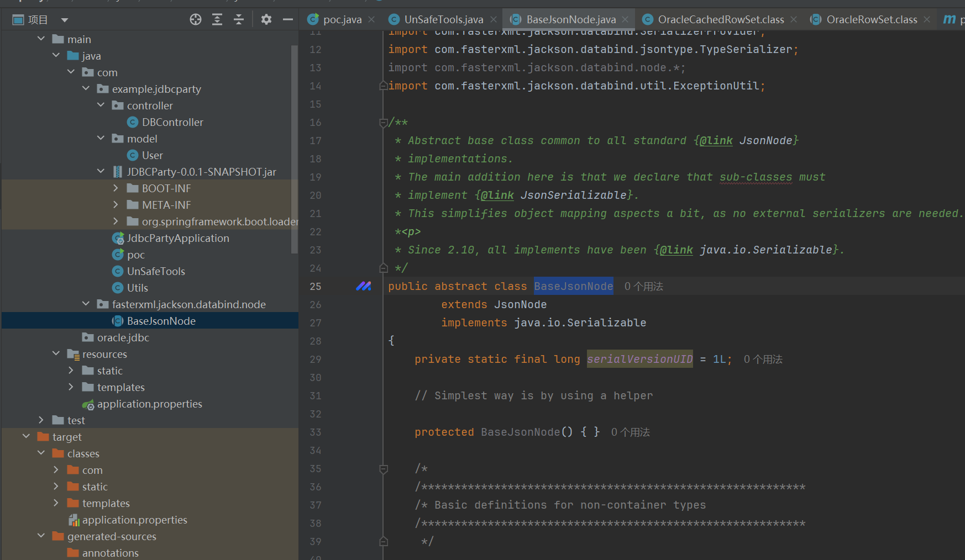This screenshot has width=965, height=560.
Task: Open project panel settings gear
Action: coord(266,20)
